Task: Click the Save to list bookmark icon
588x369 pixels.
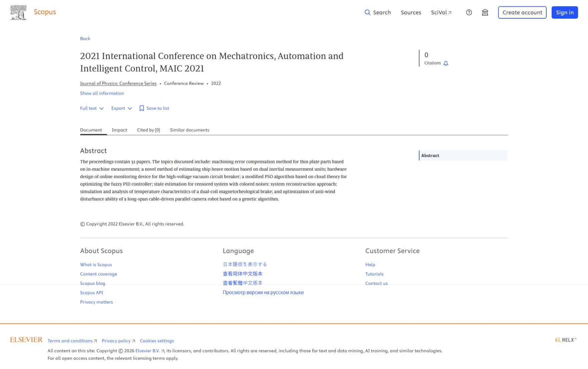Action: click(x=142, y=108)
